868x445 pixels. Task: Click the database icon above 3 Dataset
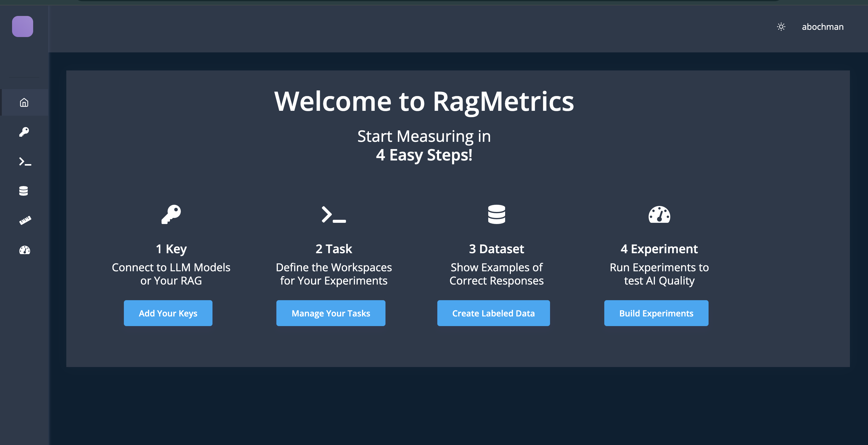tap(497, 214)
